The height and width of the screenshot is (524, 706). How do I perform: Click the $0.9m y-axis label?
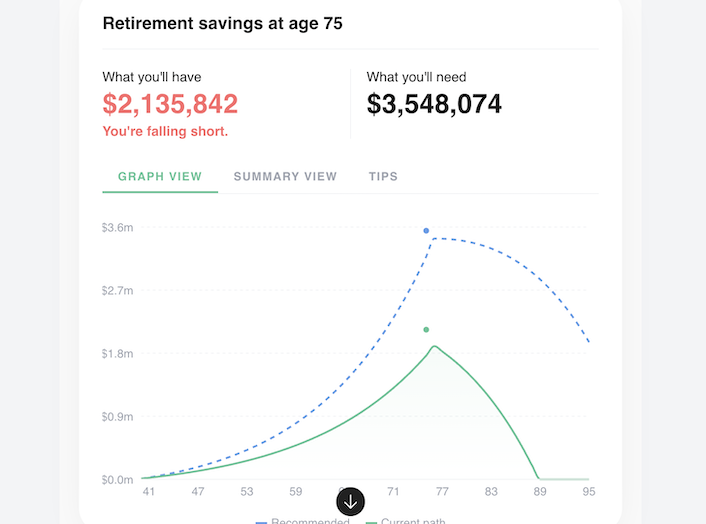pos(117,417)
